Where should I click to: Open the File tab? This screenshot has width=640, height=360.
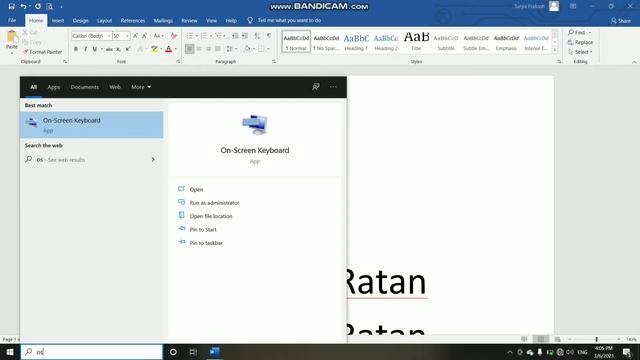coord(12,20)
